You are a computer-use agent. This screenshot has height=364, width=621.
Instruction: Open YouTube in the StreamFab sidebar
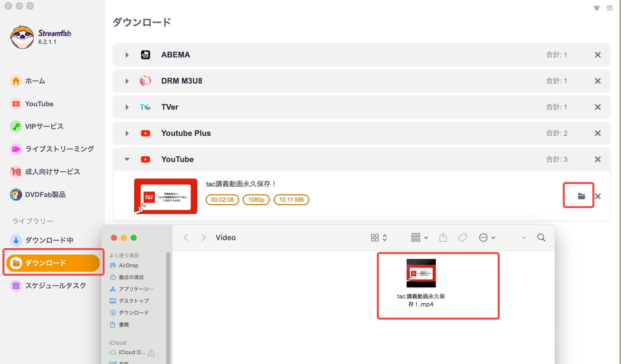click(32, 104)
